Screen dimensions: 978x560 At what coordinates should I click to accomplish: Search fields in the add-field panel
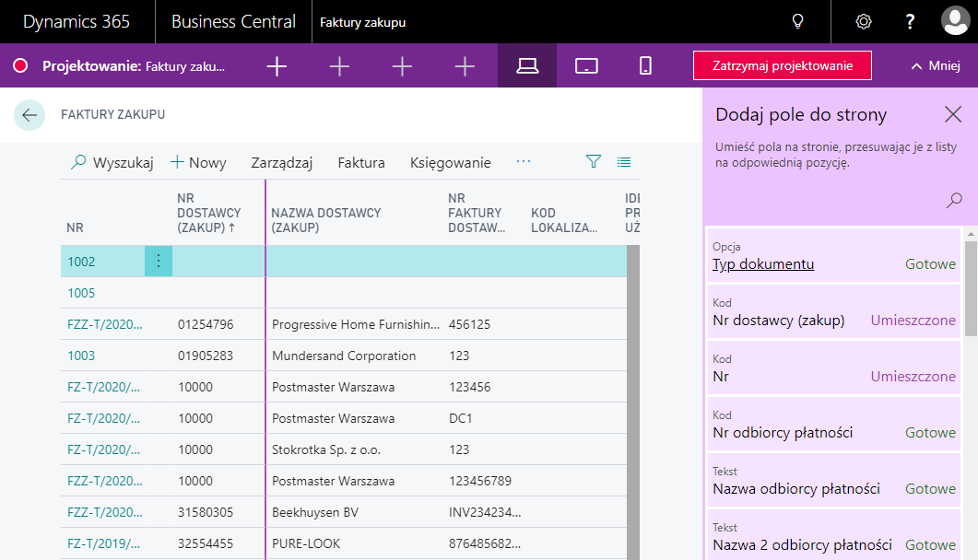954,200
